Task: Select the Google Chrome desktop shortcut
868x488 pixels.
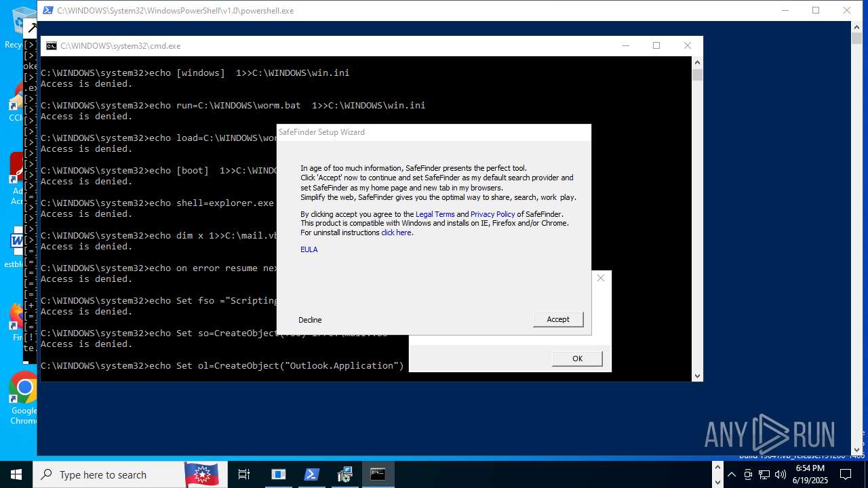Action: click(24, 399)
